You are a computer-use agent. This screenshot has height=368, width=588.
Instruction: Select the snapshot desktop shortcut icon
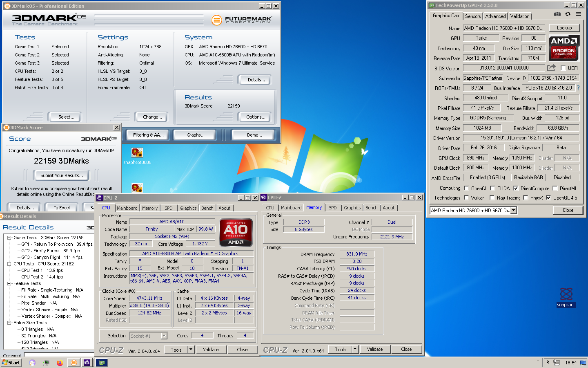click(566, 297)
